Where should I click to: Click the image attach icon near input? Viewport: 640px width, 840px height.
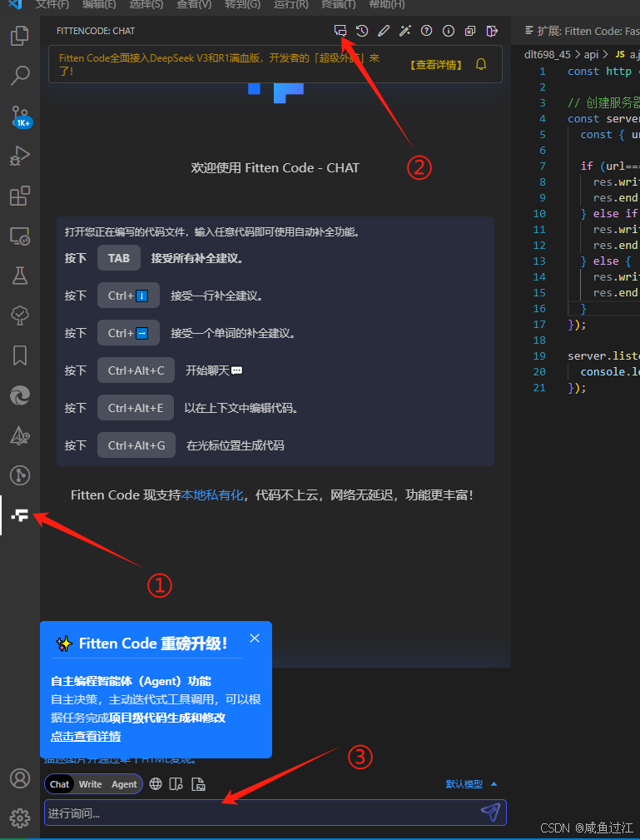pos(198,783)
